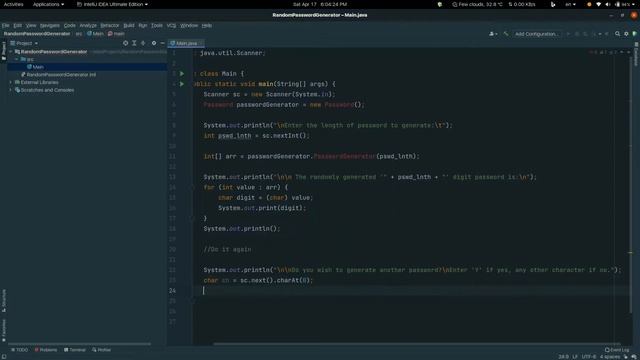Open Structure vertical tab on left stripe

[4, 301]
